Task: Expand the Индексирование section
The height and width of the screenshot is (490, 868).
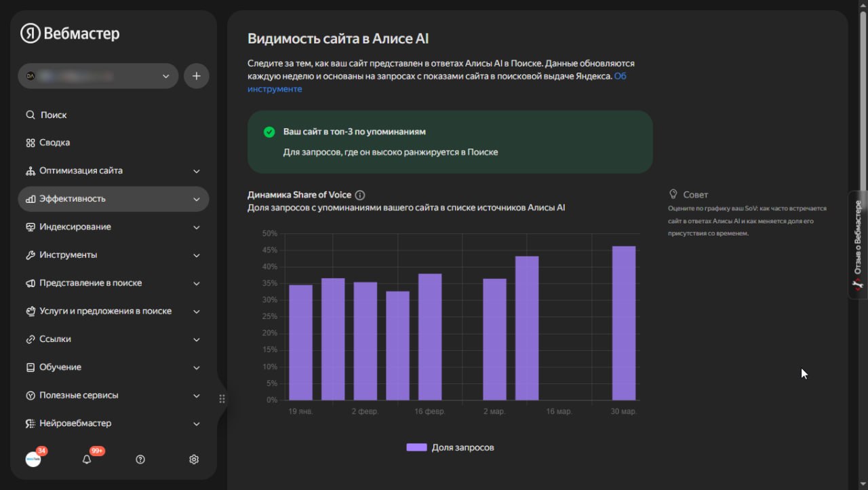Action: point(113,227)
